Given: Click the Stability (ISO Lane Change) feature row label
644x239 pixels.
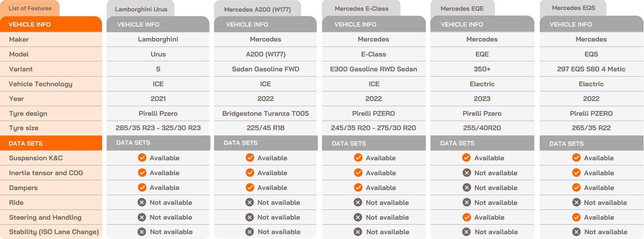Looking at the screenshot, I should pyautogui.click(x=54, y=232).
